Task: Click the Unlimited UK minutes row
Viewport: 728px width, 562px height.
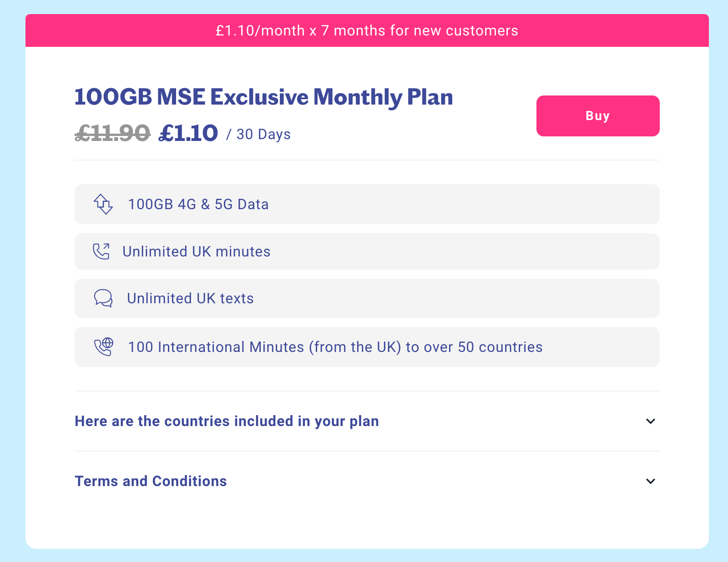Action: coord(367,251)
